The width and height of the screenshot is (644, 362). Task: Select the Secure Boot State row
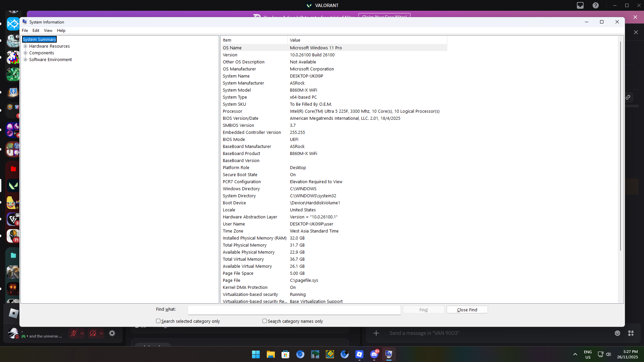point(334,175)
